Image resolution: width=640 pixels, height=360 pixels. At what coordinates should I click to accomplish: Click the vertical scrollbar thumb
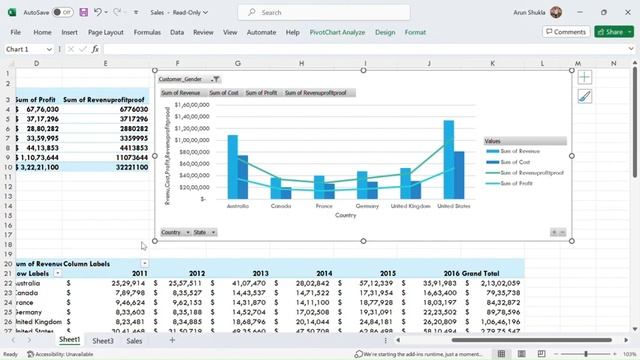[x=635, y=122]
